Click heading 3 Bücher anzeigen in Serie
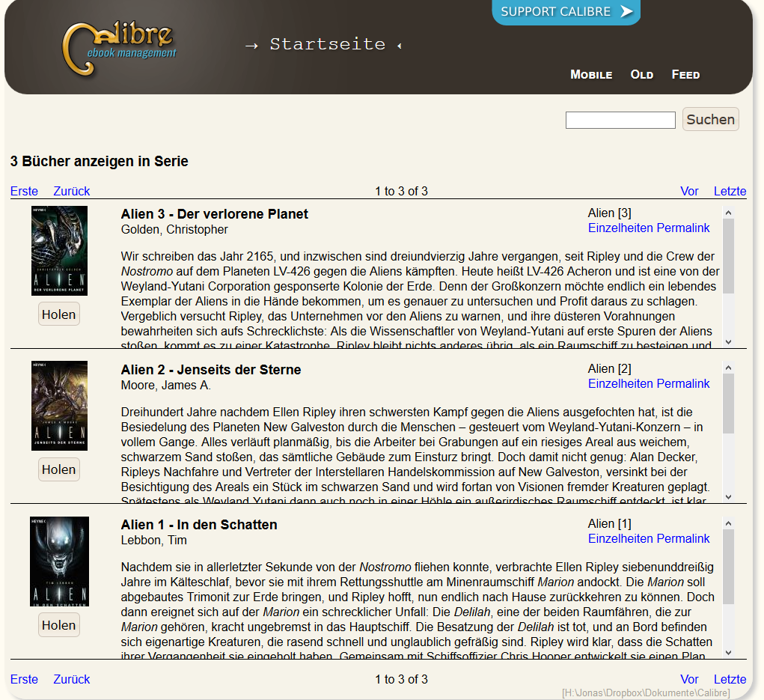Screen dimensions: 764x700 tap(100, 162)
